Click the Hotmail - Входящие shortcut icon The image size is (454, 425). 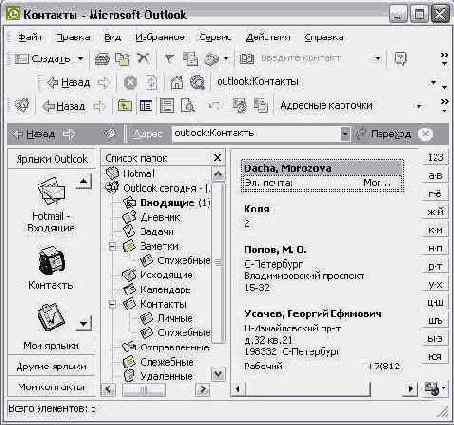[51, 190]
